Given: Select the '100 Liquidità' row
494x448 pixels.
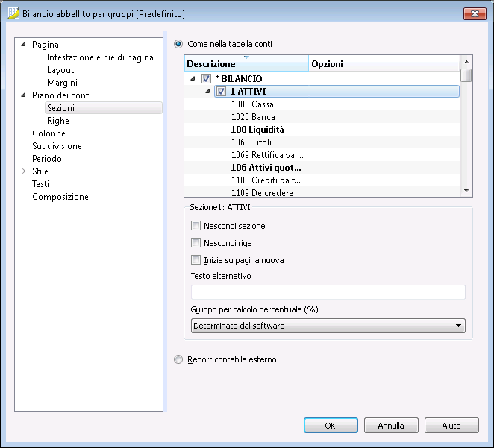Looking at the screenshot, I should (322, 129).
